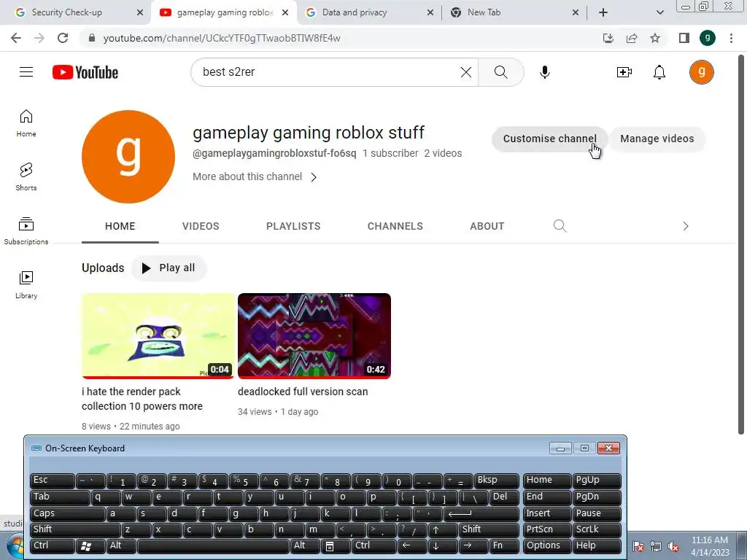Click the Action Center flag tray icon

click(638, 547)
